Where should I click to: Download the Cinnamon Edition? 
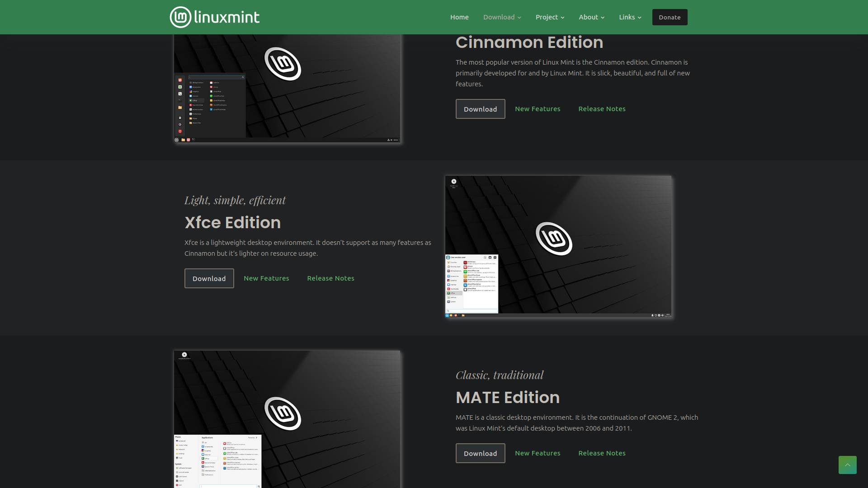pos(480,109)
